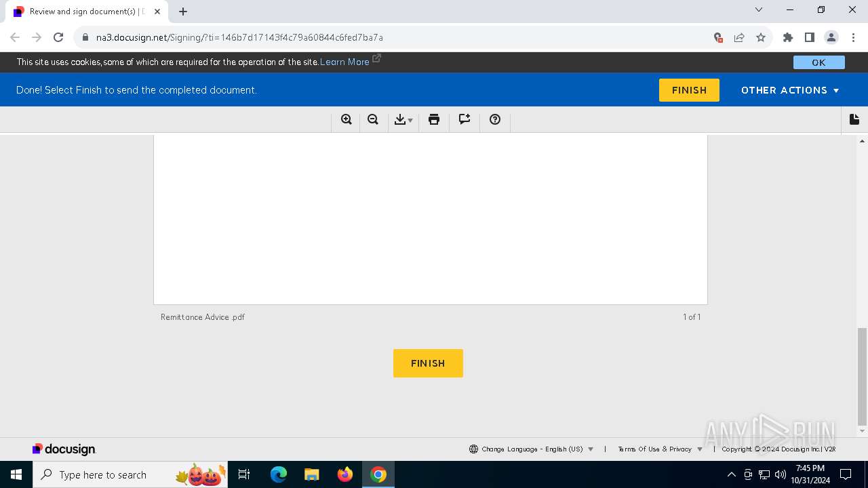Open Chrome three-dot menu
The width and height of the screenshot is (868, 488).
[x=853, y=37]
